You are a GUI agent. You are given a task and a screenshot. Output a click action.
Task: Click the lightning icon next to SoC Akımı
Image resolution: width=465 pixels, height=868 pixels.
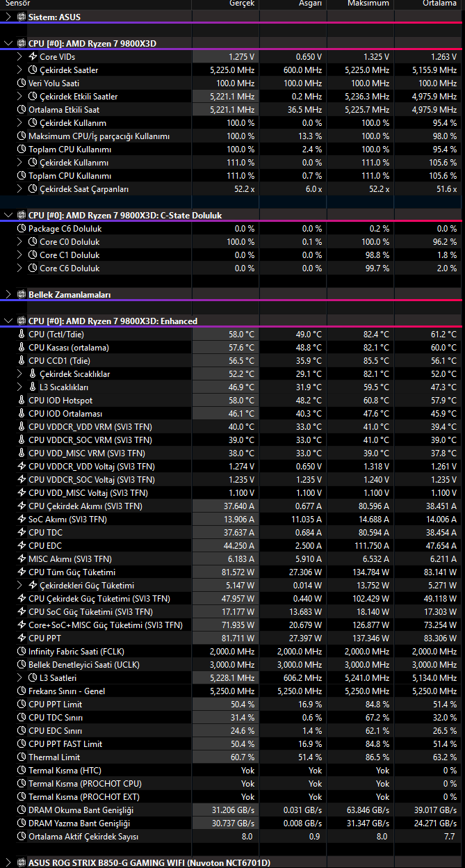[x=22, y=520]
